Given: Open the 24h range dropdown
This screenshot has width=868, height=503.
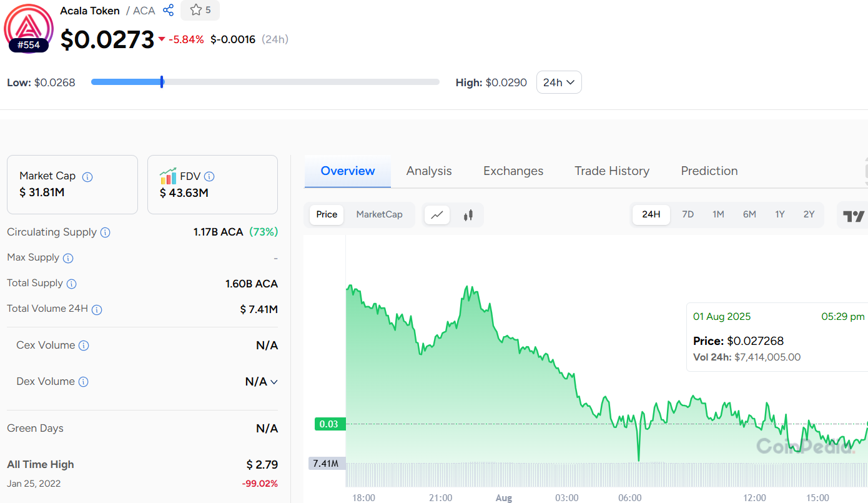Looking at the screenshot, I should click(x=559, y=82).
